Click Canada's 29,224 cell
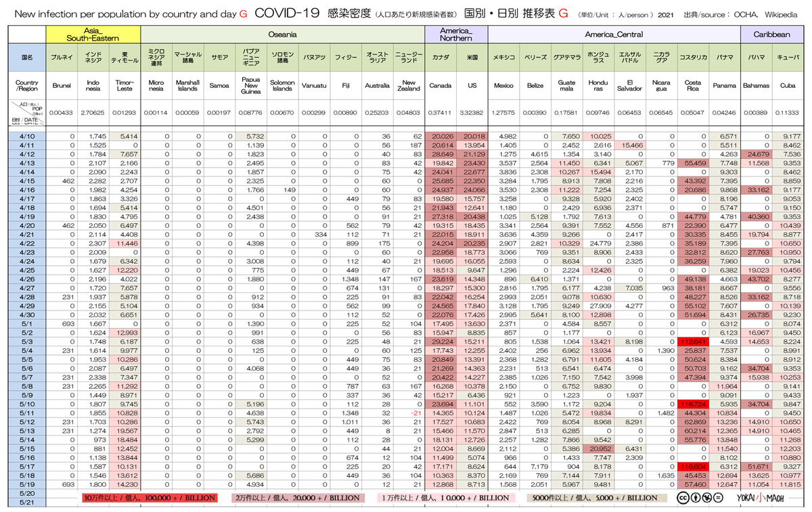 click(441, 341)
